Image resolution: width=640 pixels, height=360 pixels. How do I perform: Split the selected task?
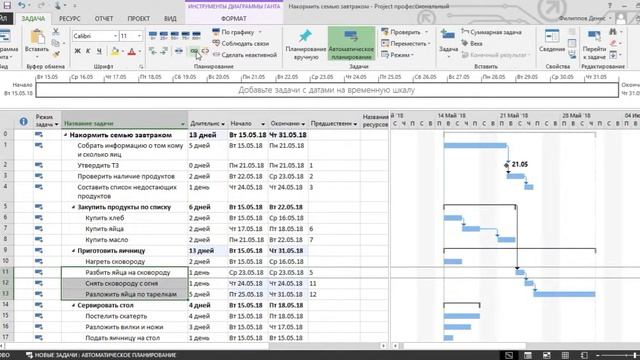click(179, 51)
